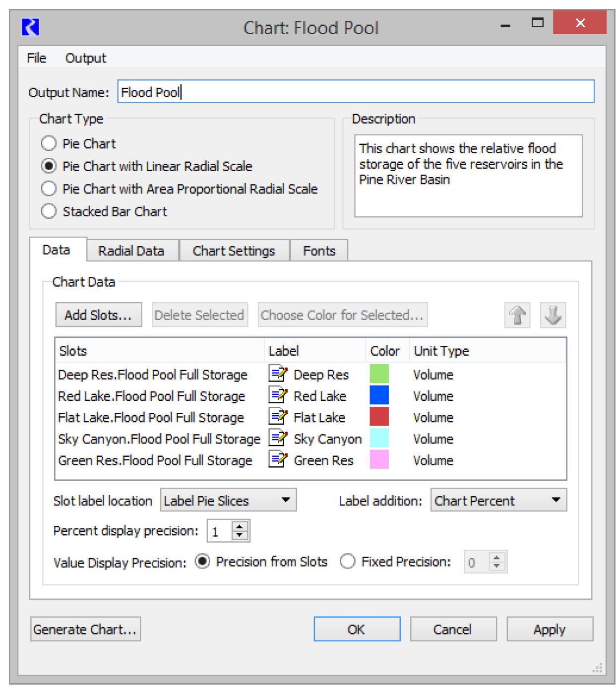Choose Stacked Bar Chart type
The image size is (616, 698).
[49, 211]
